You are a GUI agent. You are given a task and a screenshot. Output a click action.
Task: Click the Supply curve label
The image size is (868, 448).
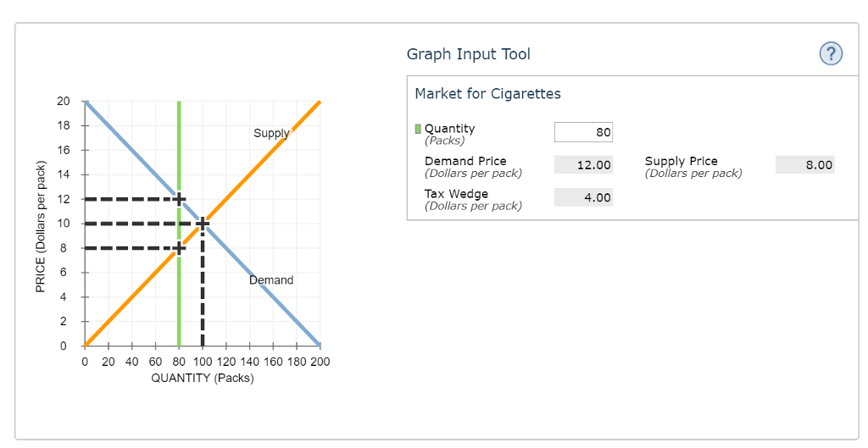272,133
